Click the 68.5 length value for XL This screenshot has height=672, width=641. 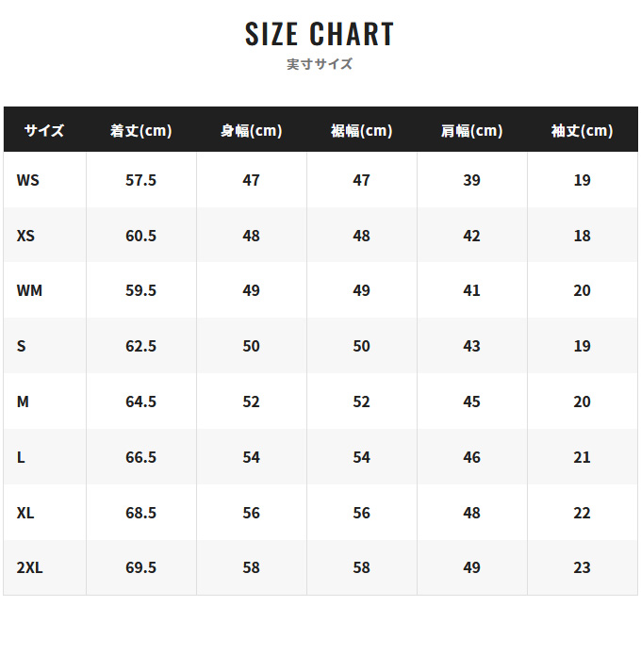coord(141,513)
